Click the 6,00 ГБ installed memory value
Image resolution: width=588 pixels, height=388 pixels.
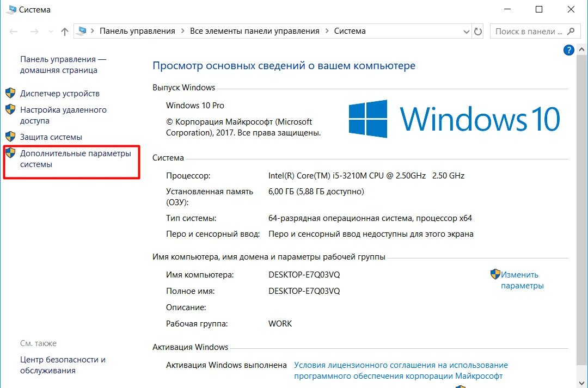tap(316, 191)
